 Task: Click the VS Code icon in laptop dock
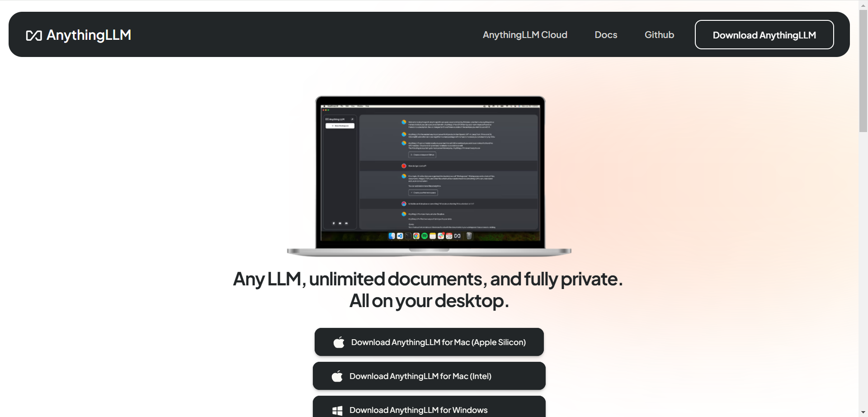400,236
